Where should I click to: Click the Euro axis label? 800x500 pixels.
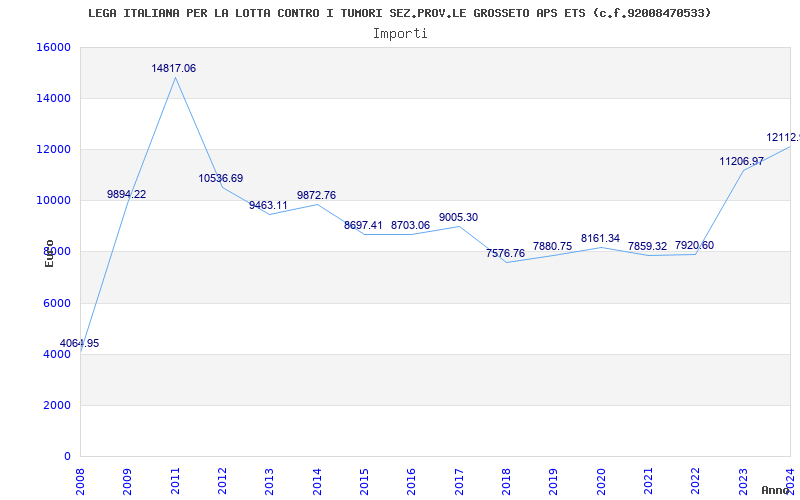click(x=49, y=254)
